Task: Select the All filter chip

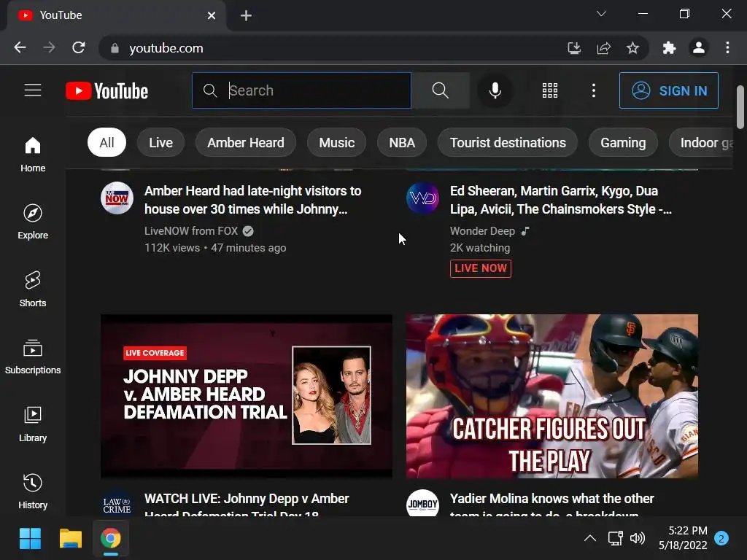Action: (107, 142)
